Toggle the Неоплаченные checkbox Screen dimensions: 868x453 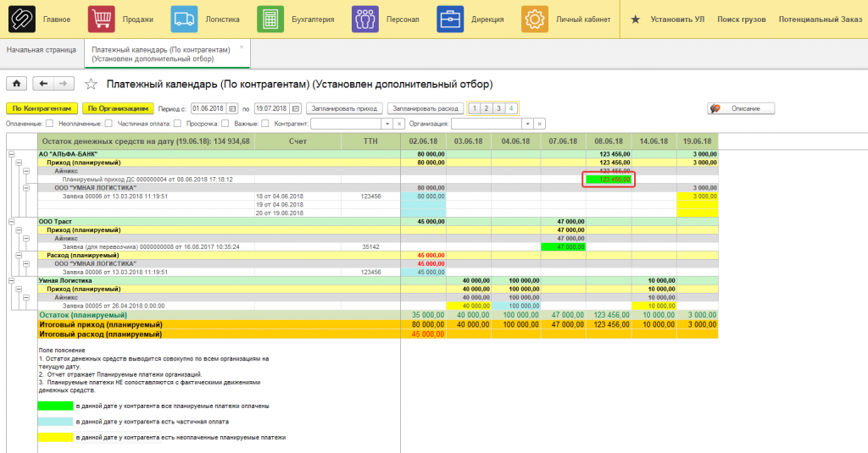tap(108, 124)
